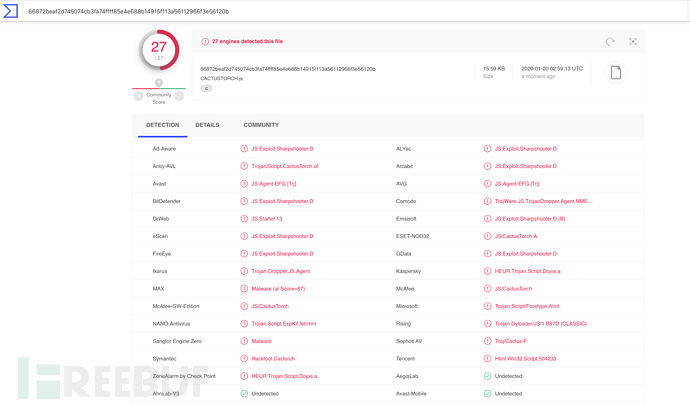Click Kaspersky detection alert icon
This screenshot has width=690, height=406.
(x=487, y=271)
